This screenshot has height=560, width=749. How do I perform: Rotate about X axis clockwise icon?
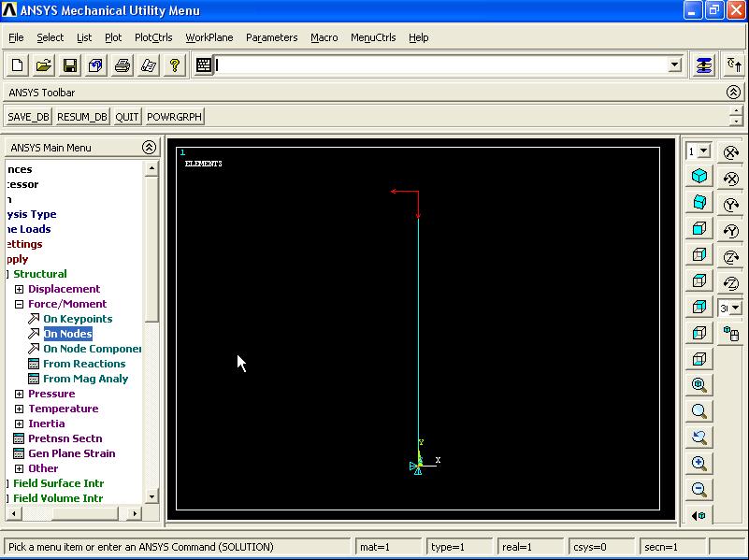point(731,152)
